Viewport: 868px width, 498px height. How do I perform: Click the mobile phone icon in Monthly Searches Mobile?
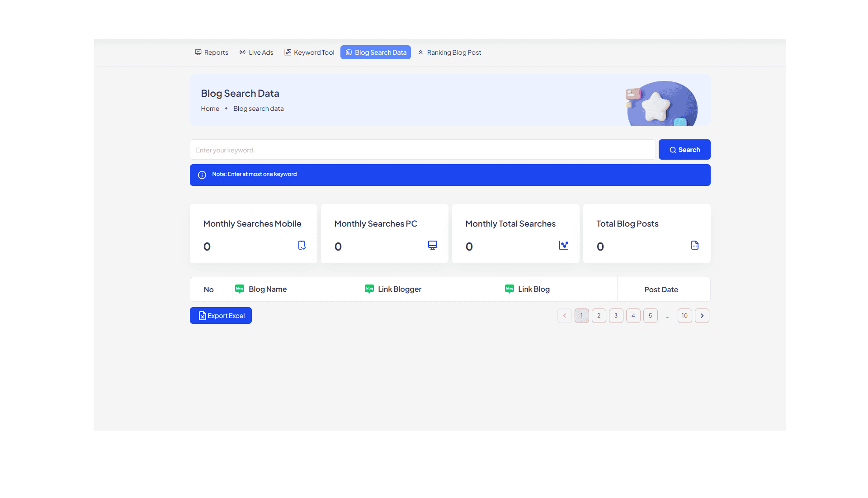[302, 245]
